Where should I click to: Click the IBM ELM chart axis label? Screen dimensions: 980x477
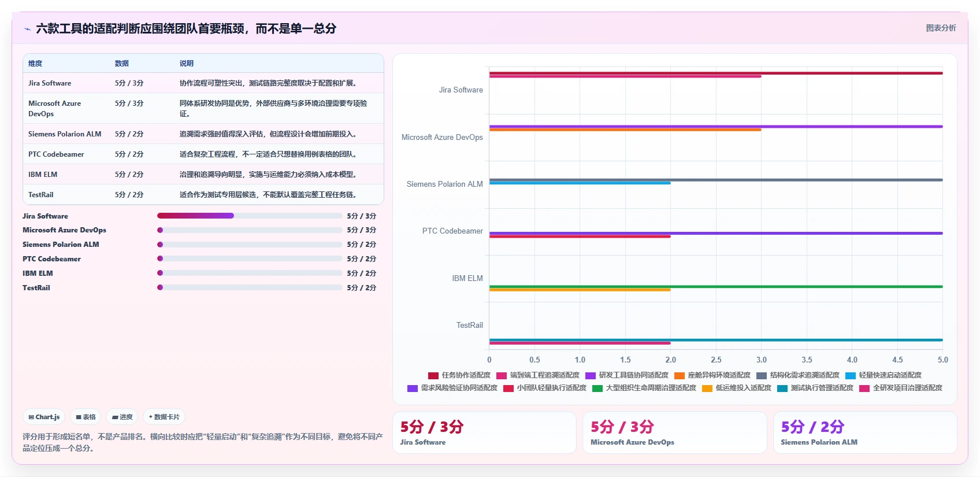(x=467, y=279)
